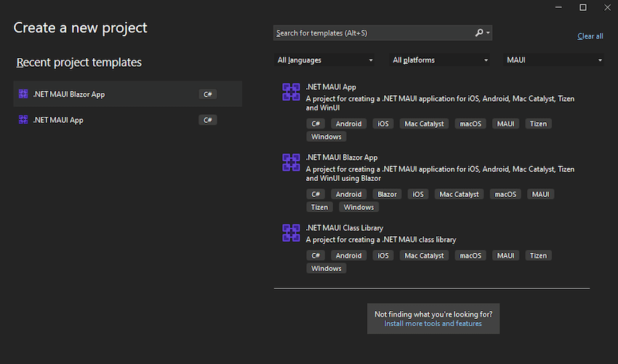The image size is (618, 364).
Task: Click the .NET MAUI Blazor App template icon
Action: [292, 162]
